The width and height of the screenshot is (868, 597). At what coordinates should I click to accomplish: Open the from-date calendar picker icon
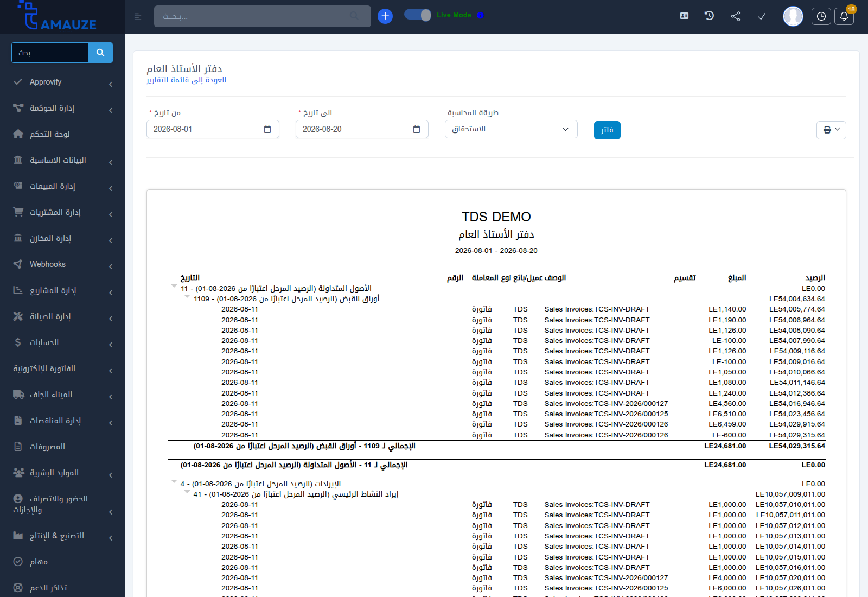[x=267, y=129]
